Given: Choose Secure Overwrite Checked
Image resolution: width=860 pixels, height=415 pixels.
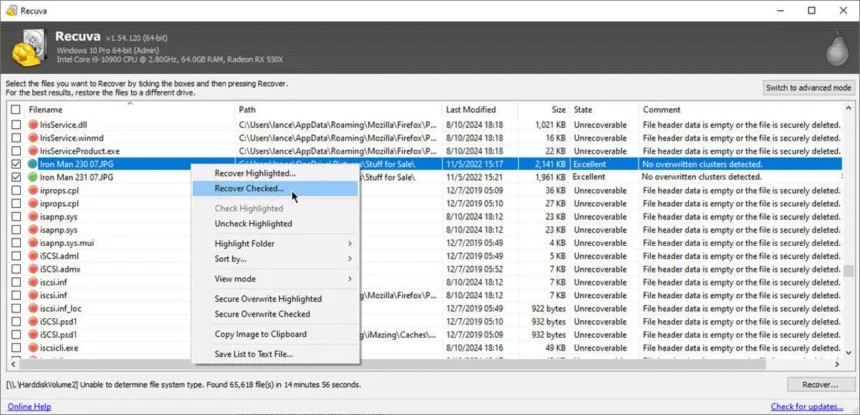Looking at the screenshot, I should (x=275, y=314).
